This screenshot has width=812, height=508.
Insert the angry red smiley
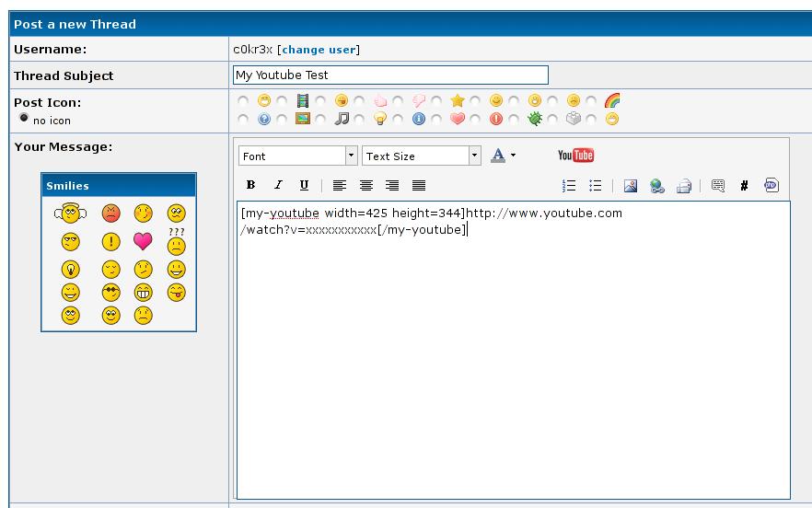pyautogui.click(x=110, y=213)
